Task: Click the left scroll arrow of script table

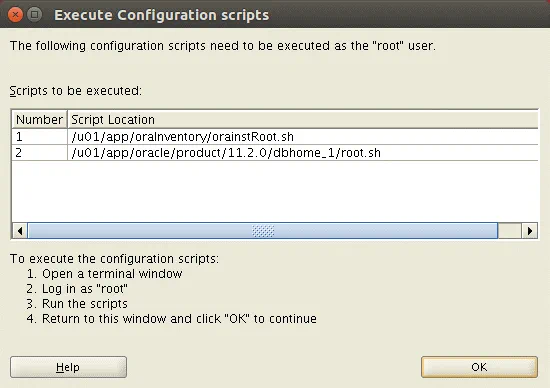Action: (20, 231)
